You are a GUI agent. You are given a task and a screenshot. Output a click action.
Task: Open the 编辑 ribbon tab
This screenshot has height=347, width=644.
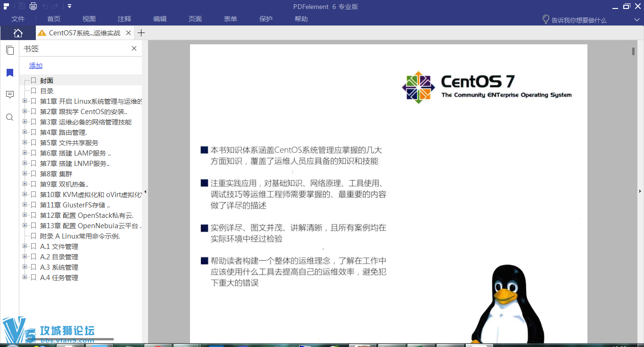(x=160, y=19)
